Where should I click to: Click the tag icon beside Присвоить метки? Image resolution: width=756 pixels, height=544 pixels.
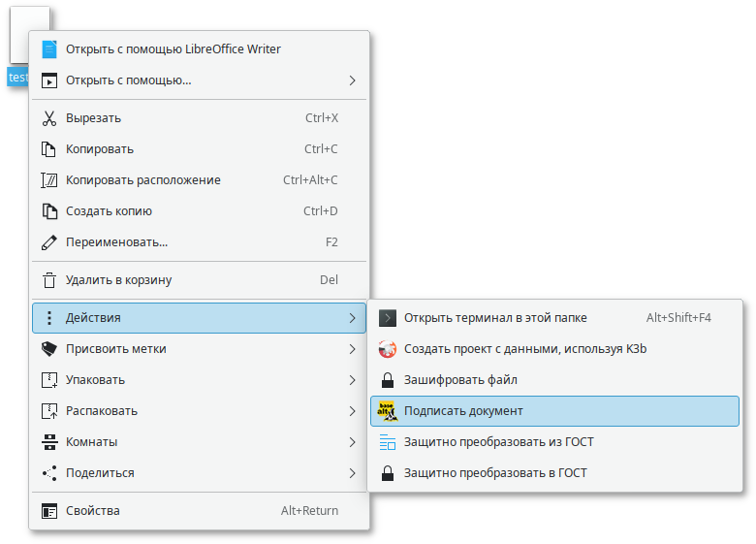pyautogui.click(x=49, y=349)
